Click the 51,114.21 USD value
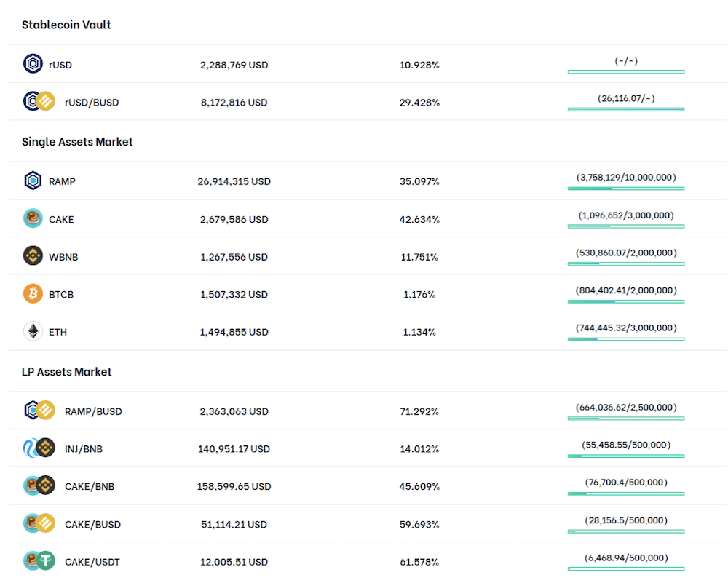This screenshot has width=728, height=583. point(234,525)
